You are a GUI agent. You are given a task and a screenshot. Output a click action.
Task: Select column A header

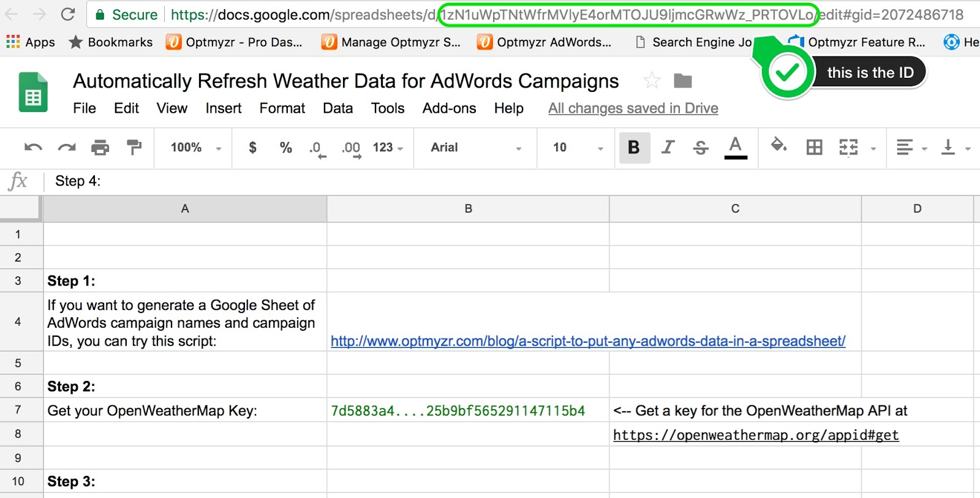pyautogui.click(x=185, y=209)
